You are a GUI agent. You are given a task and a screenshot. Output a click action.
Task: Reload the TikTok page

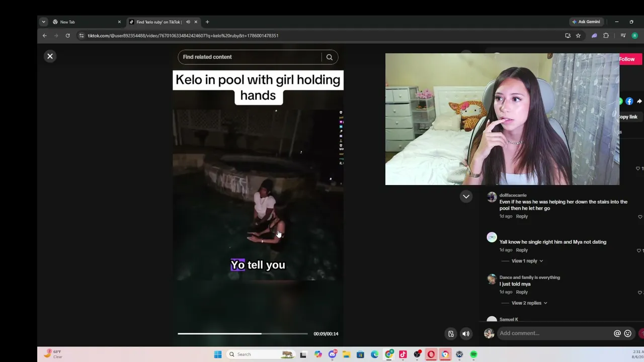click(67, 36)
